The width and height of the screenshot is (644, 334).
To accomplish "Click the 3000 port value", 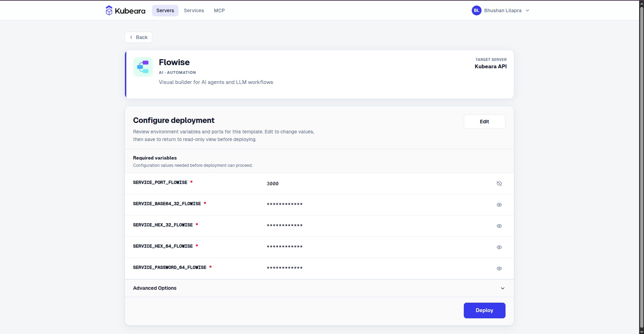I will (x=272, y=184).
